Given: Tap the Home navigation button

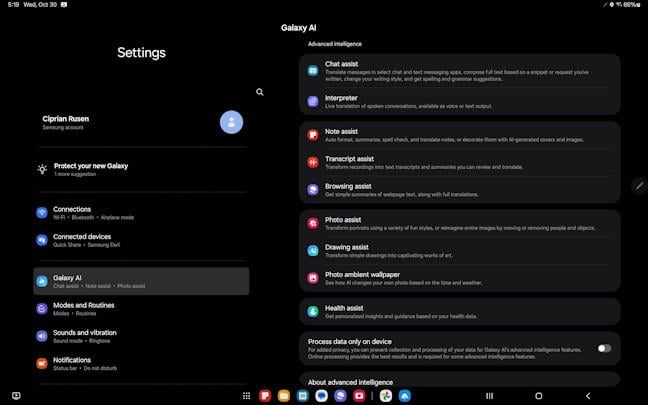Looking at the screenshot, I should coord(538,396).
